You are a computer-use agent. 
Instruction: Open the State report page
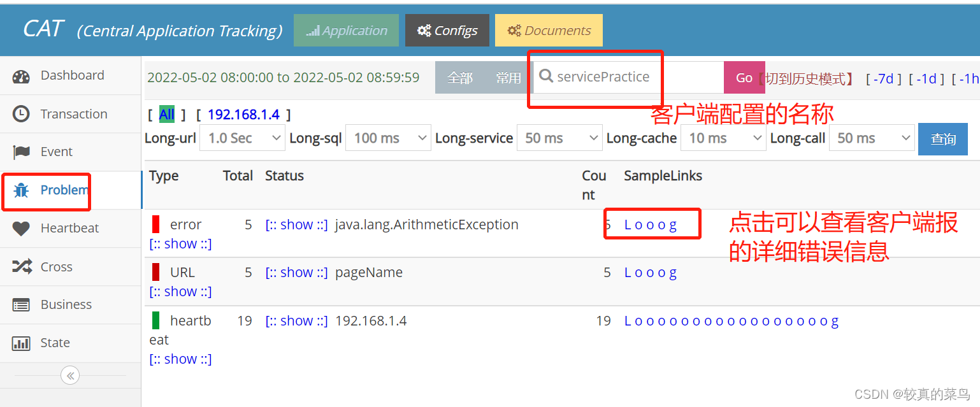(x=70, y=343)
